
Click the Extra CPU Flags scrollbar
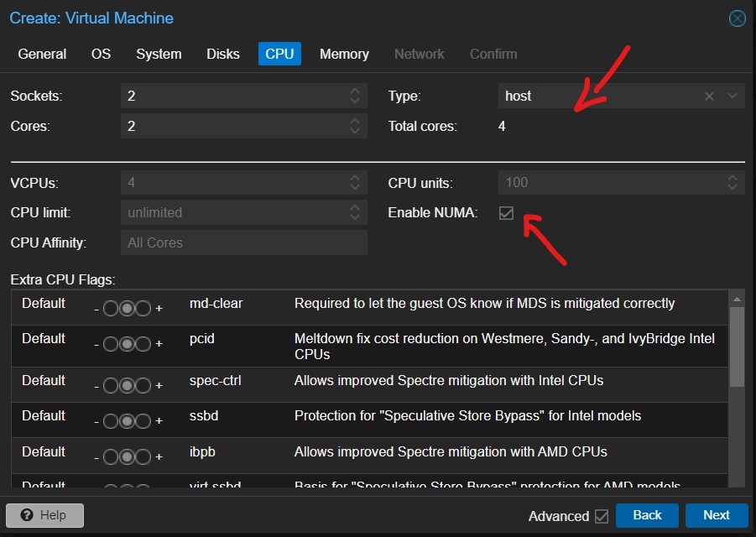tap(736, 346)
